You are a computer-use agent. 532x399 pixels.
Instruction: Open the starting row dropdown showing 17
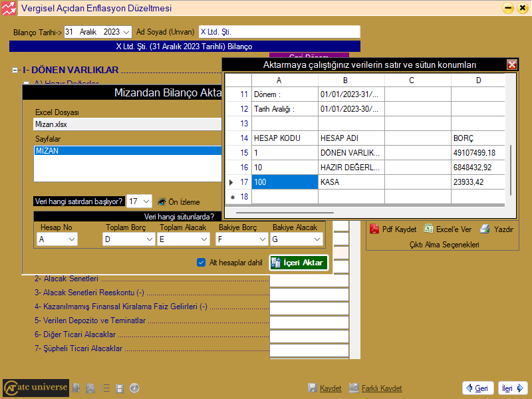tap(146, 201)
